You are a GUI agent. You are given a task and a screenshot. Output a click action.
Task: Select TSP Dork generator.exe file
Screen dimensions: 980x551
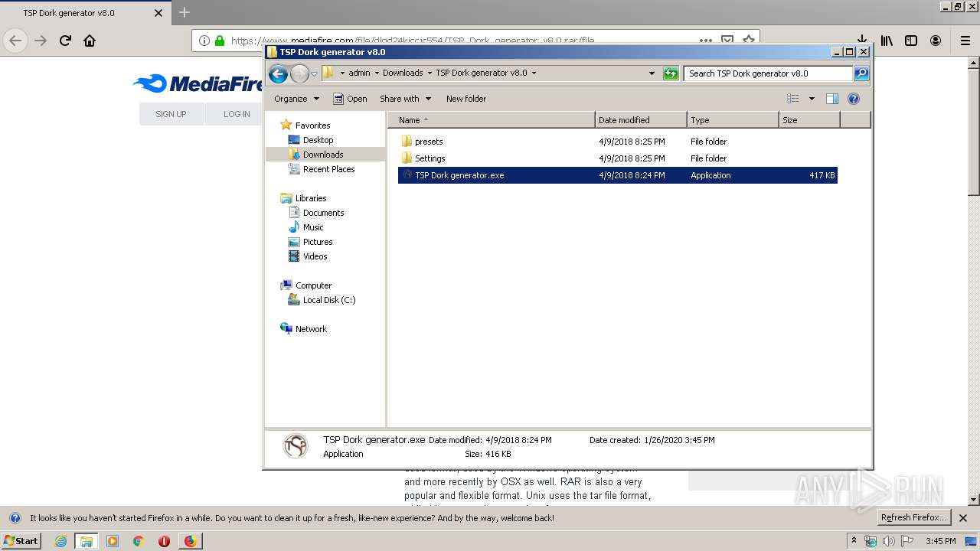point(617,175)
